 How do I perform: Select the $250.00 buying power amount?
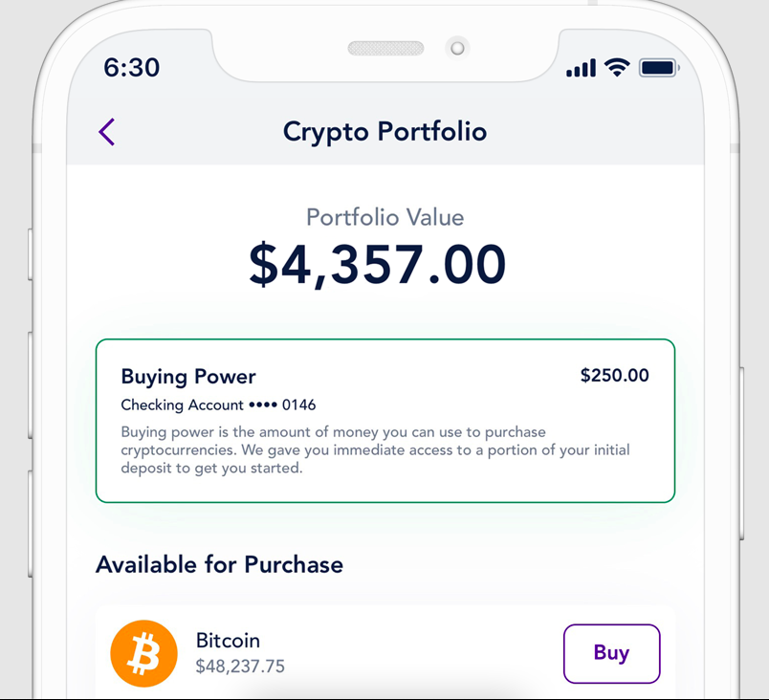point(614,376)
